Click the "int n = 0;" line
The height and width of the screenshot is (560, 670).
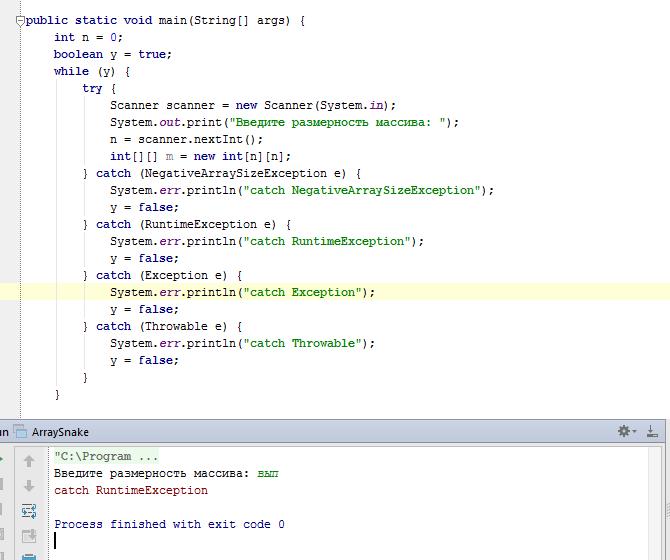(88, 38)
